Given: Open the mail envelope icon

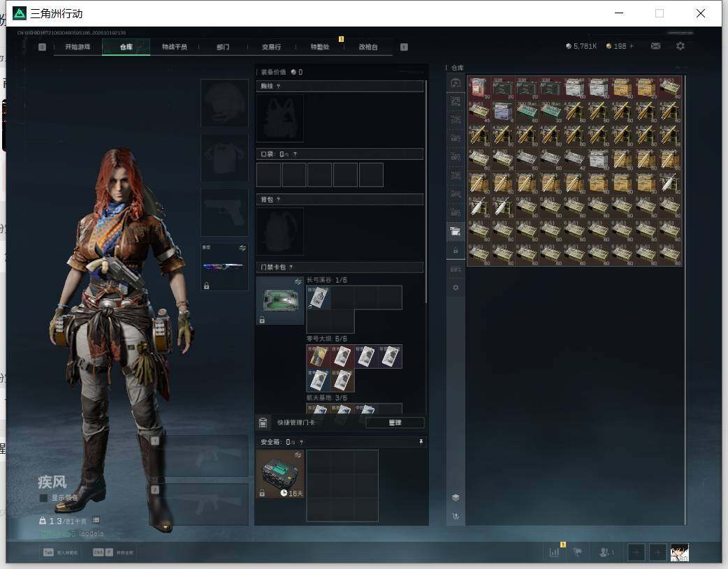Looking at the screenshot, I should click(x=655, y=46).
